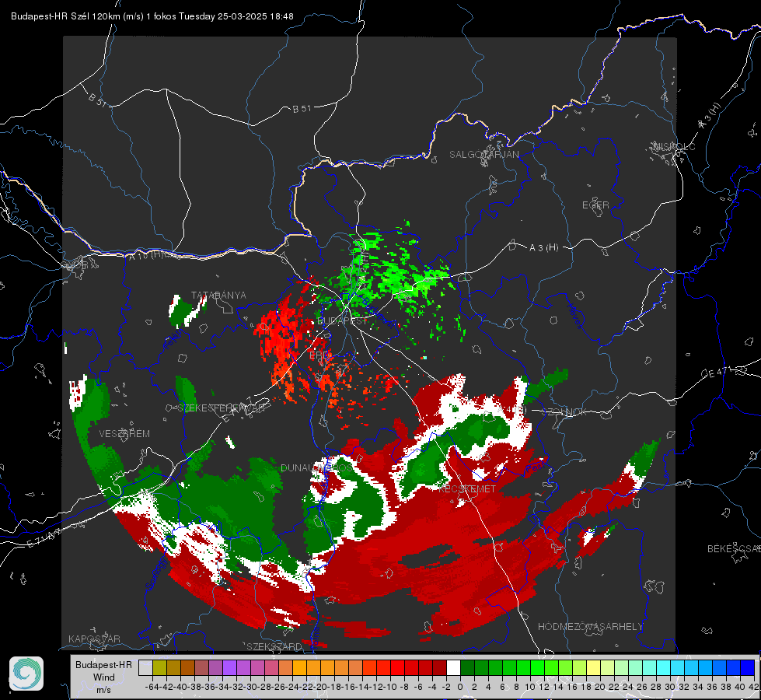Click the 0 legend scale value

click(460, 687)
